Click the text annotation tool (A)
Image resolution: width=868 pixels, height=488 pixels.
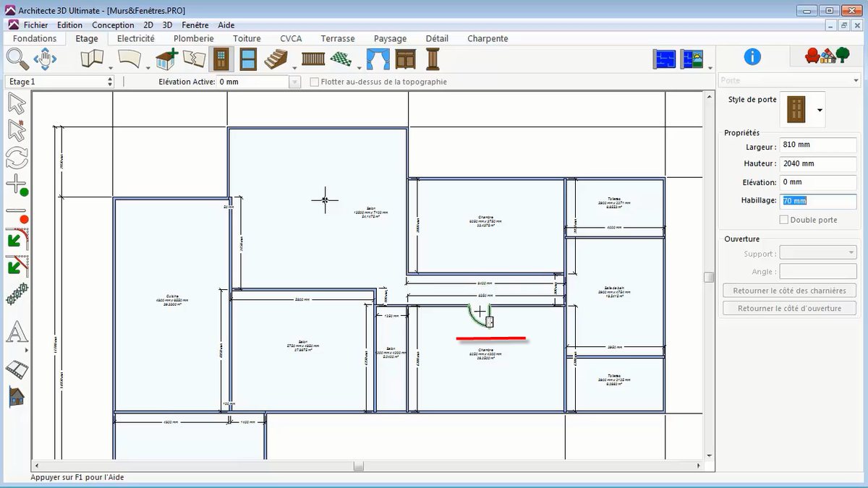click(17, 333)
